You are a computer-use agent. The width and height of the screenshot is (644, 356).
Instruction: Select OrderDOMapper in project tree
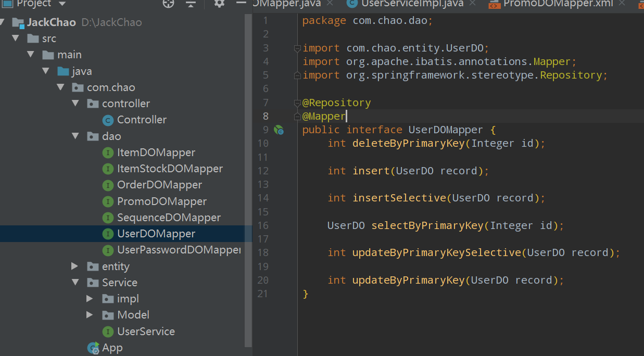[159, 185]
